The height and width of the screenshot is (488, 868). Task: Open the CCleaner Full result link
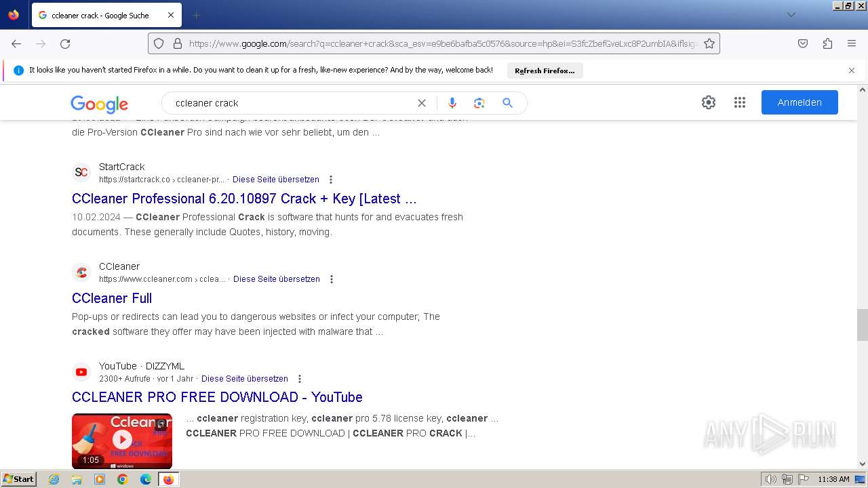[x=112, y=298]
